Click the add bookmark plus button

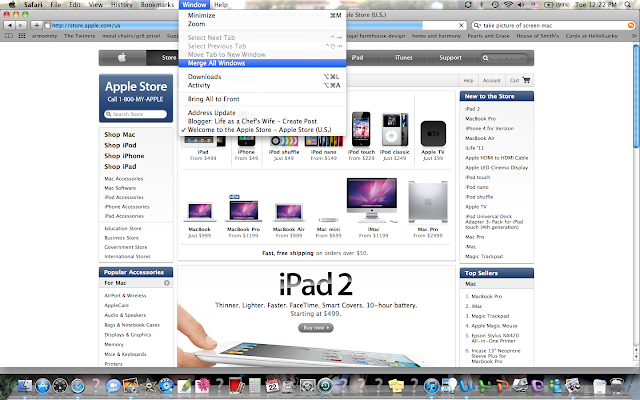coord(36,25)
